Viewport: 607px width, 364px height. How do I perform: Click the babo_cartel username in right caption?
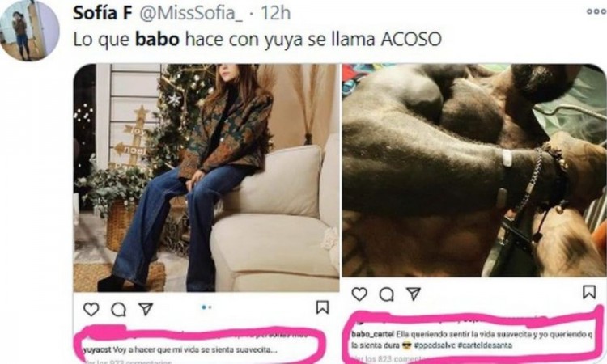[372, 334]
